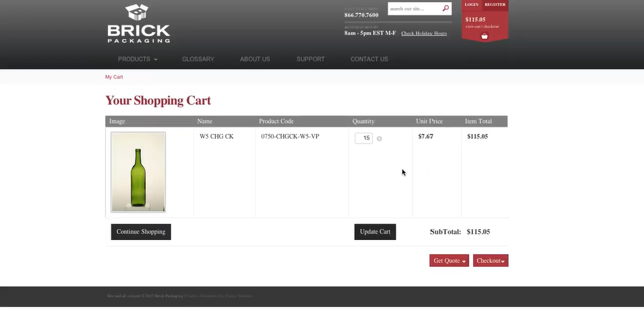This screenshot has width=644, height=315.
Task: Click the phone number 866.770.7600
Action: (x=362, y=15)
